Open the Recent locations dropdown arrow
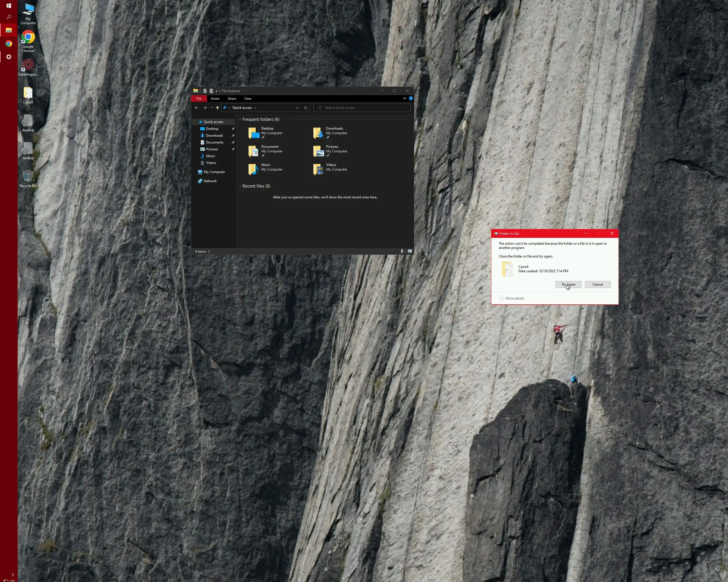This screenshot has height=582, width=728. (x=212, y=108)
